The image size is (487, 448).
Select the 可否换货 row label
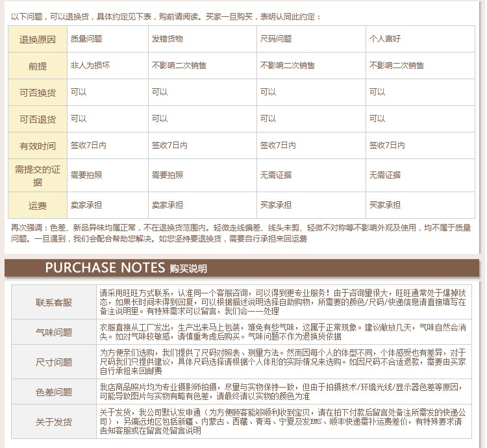pyautogui.click(x=38, y=92)
